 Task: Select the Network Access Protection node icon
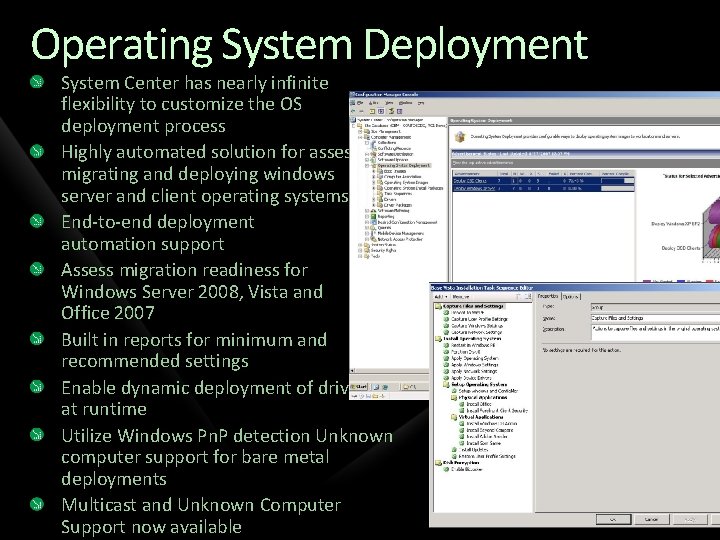tap(373, 239)
